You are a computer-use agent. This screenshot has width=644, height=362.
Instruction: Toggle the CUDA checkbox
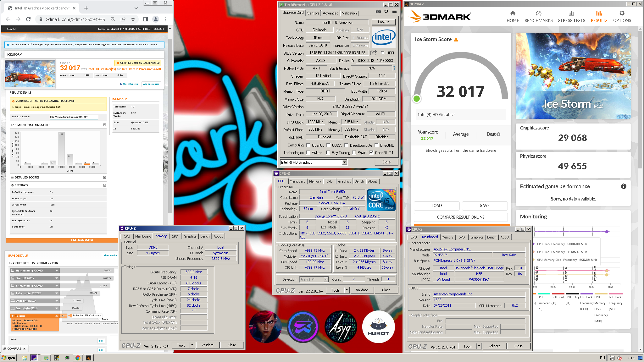328,145
